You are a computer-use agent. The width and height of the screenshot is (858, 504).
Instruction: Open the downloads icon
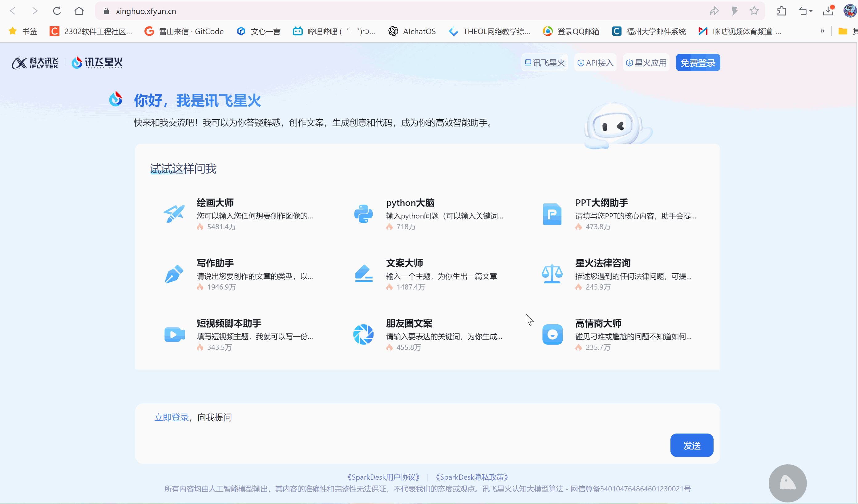pyautogui.click(x=828, y=11)
